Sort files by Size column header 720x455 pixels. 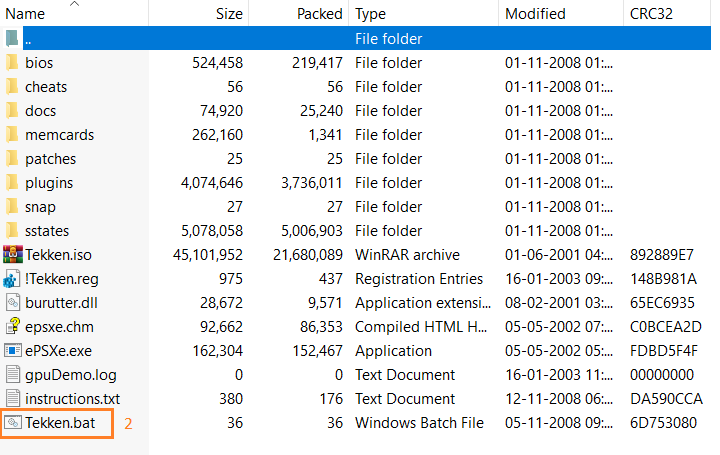(x=229, y=14)
